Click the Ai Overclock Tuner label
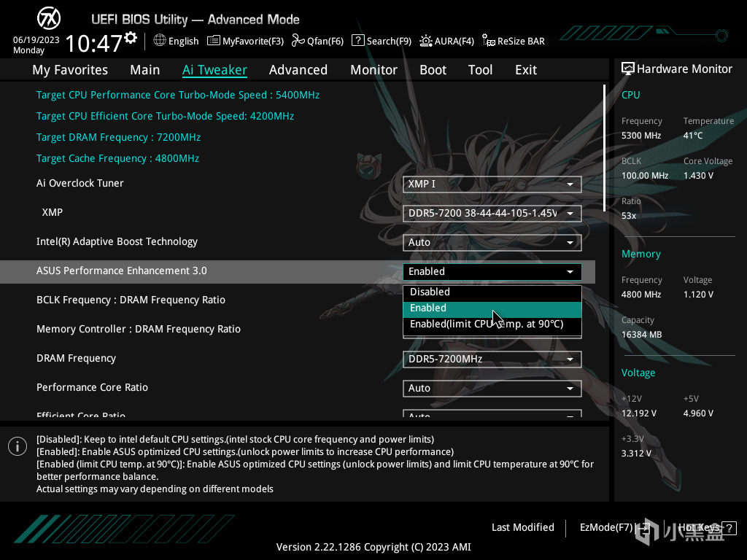Screen dimensions: 747x560 tap(80, 183)
